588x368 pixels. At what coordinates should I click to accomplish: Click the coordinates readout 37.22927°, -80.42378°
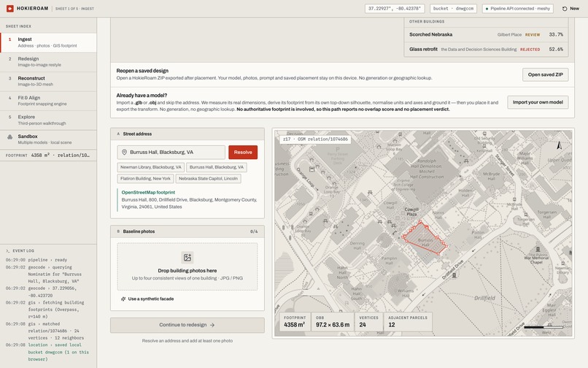click(x=395, y=8)
